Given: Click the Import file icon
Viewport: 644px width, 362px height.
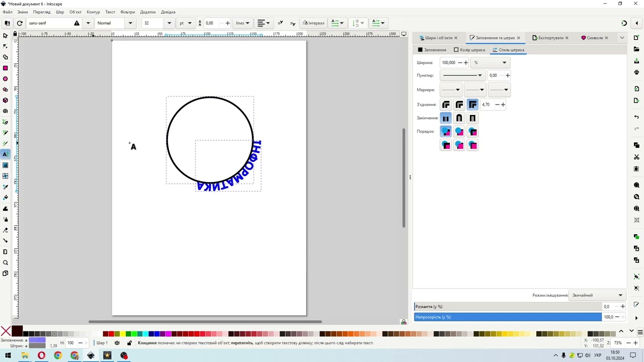Looking at the screenshot, I should click(636, 89).
